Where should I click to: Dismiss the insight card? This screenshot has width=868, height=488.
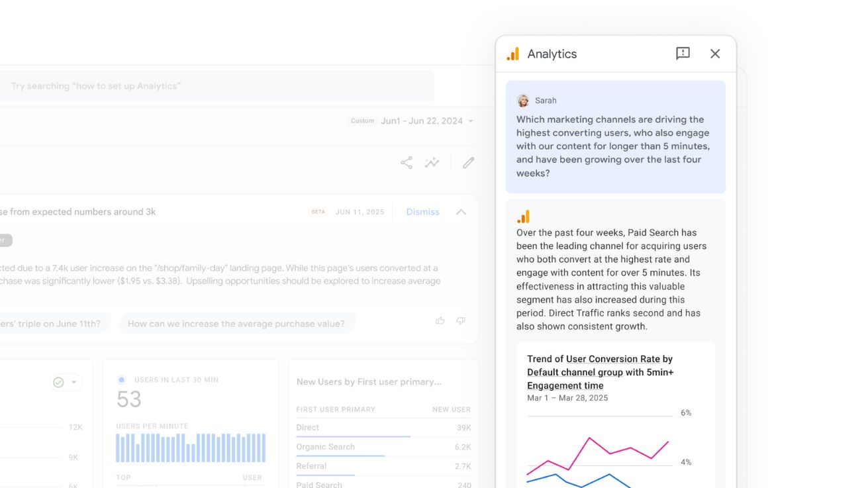tap(422, 212)
